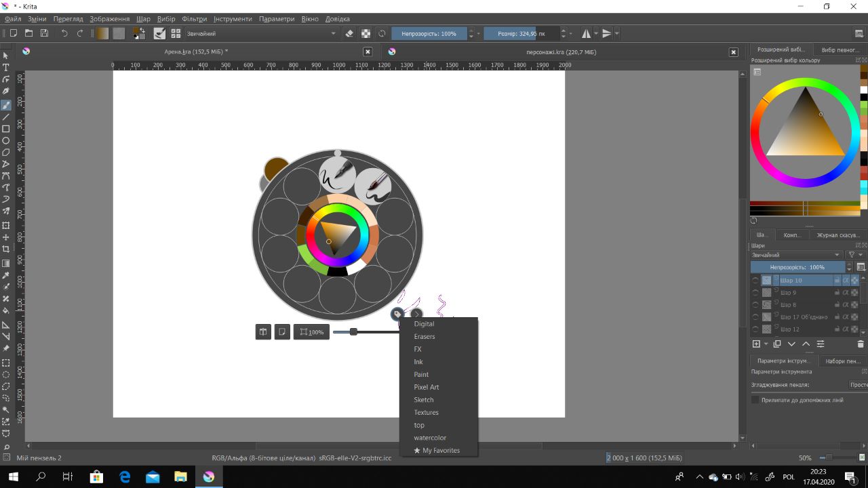This screenshot has height=488, width=868.
Task: Select the Freehand Brush tool
Action: click(6, 104)
